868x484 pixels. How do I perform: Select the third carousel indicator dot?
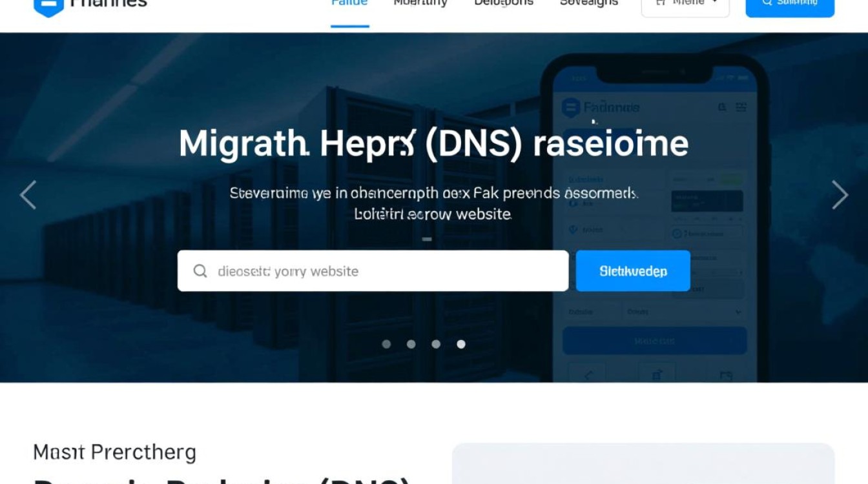point(436,344)
